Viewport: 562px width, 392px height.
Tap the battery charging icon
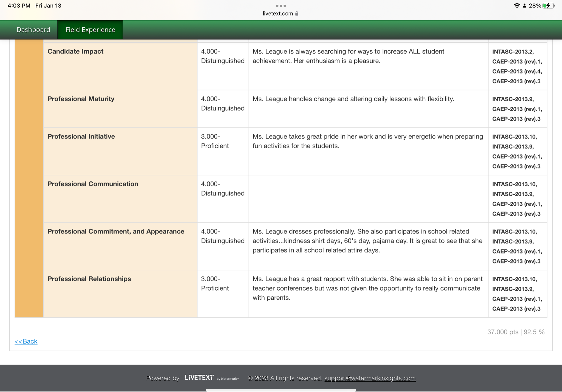pyautogui.click(x=548, y=6)
